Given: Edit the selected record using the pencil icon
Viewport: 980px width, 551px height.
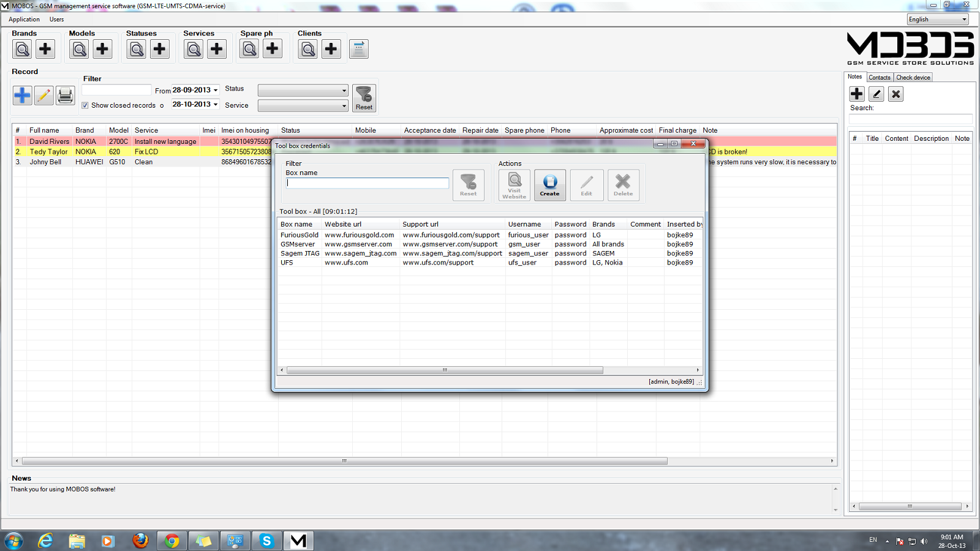Looking at the screenshot, I should (x=43, y=96).
